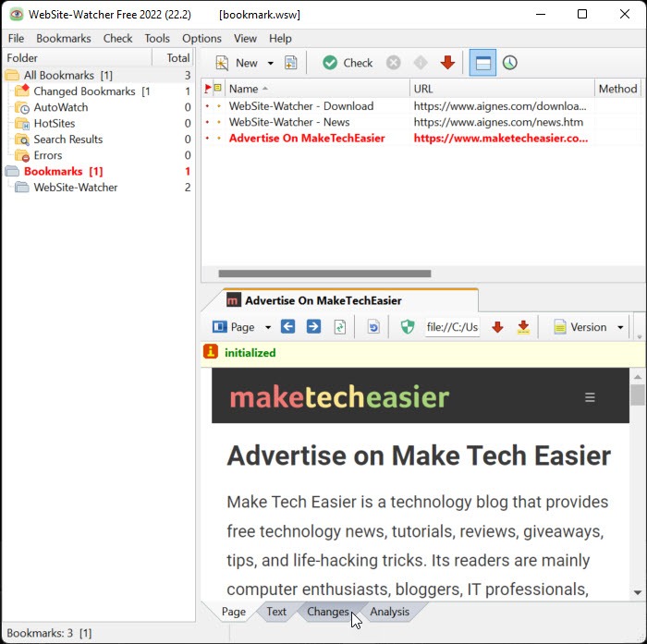Click the gray diamond toolbar icon
The height and width of the screenshot is (644, 647).
[x=421, y=63]
